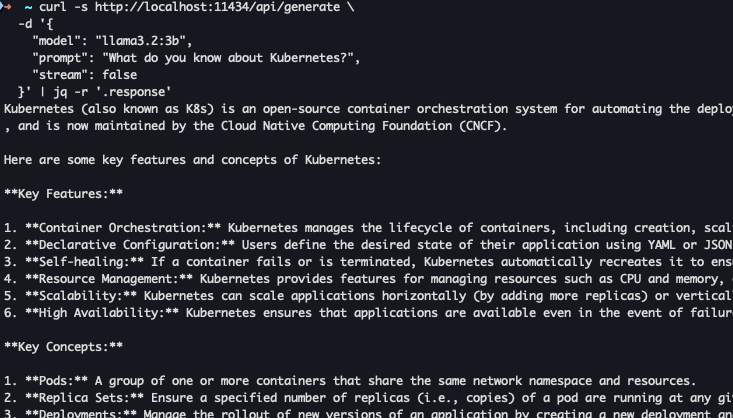Click the "High Availability" list item
Screen dimensions: 733x418
point(368,313)
